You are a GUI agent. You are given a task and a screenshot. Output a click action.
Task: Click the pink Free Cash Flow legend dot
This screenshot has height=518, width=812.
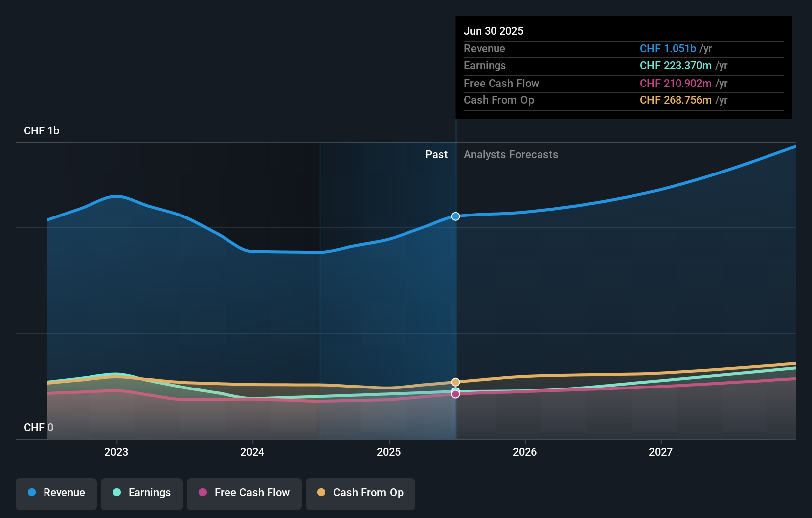click(203, 493)
